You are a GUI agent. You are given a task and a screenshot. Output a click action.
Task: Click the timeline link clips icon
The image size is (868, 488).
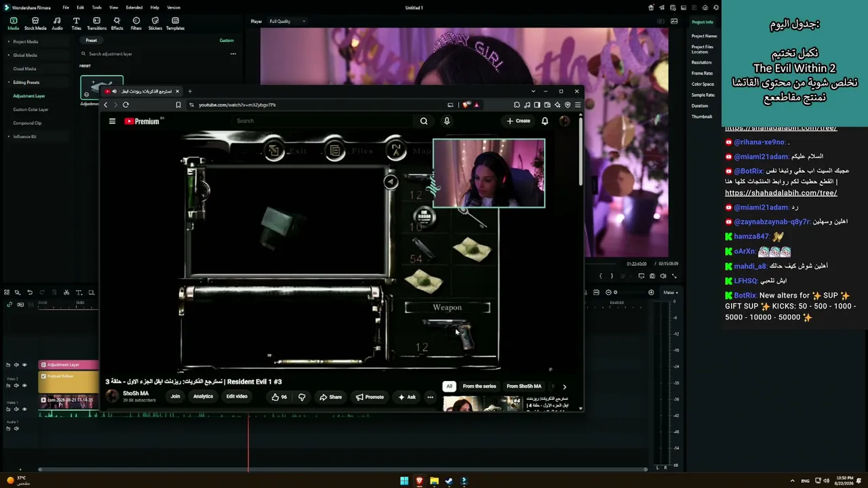coord(9,304)
